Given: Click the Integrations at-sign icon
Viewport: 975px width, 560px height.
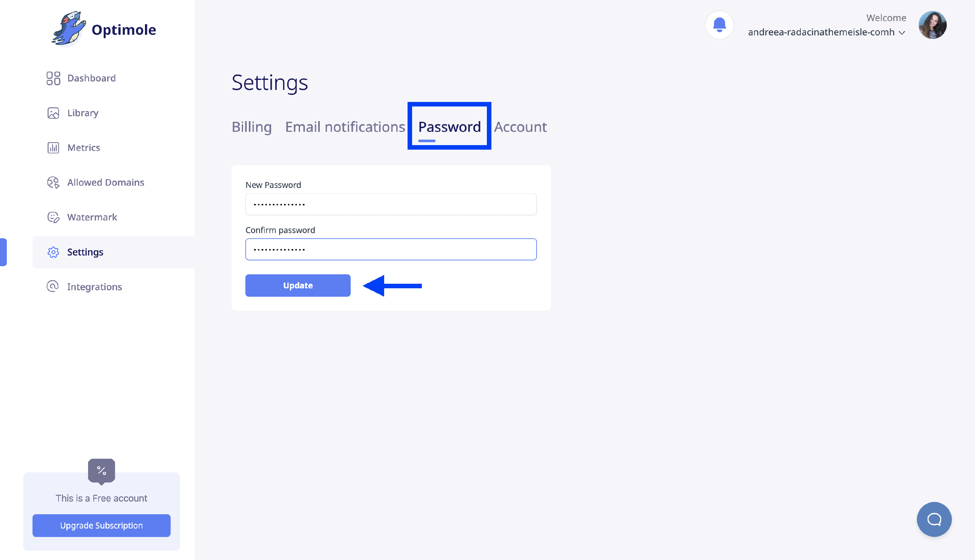Looking at the screenshot, I should 53,287.
